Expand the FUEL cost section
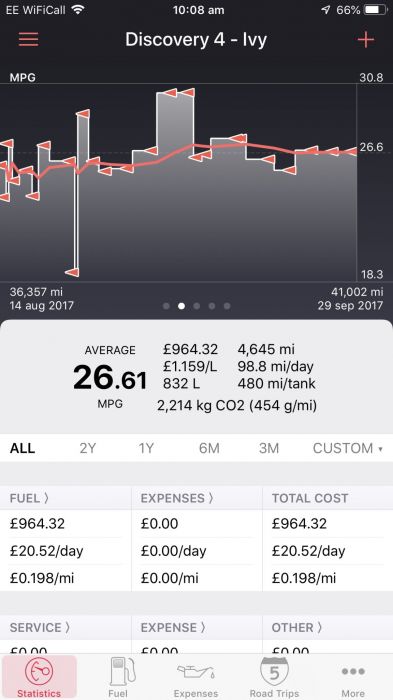Image resolution: width=393 pixels, height=700 pixels. pos(29,498)
